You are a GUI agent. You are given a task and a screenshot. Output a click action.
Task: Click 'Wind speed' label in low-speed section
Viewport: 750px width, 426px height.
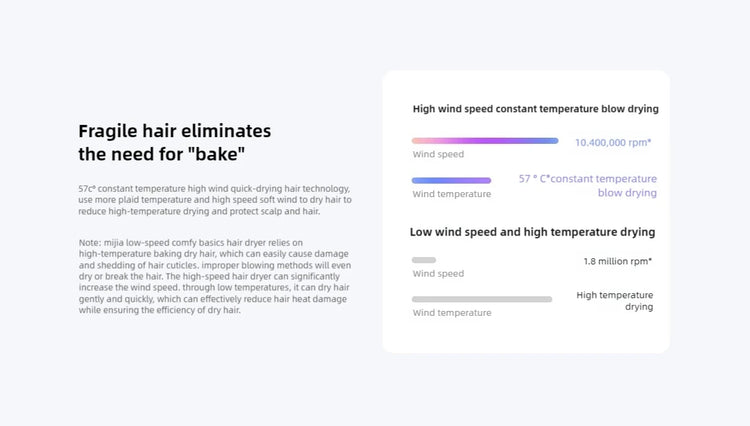tap(438, 273)
